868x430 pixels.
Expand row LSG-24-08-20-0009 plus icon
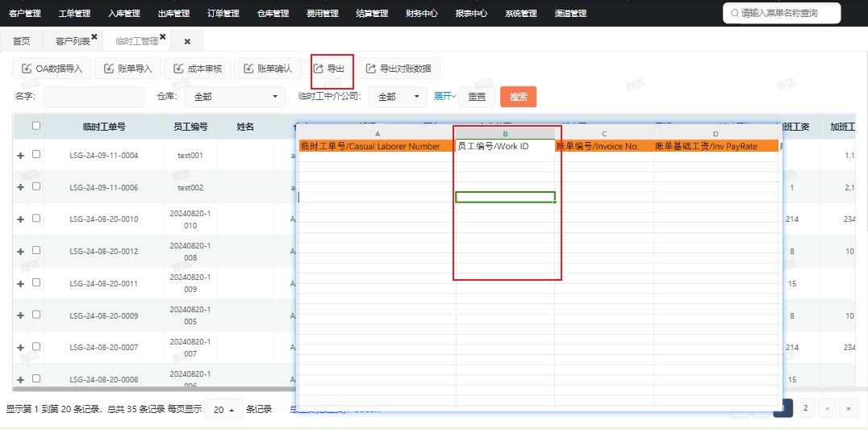point(20,315)
